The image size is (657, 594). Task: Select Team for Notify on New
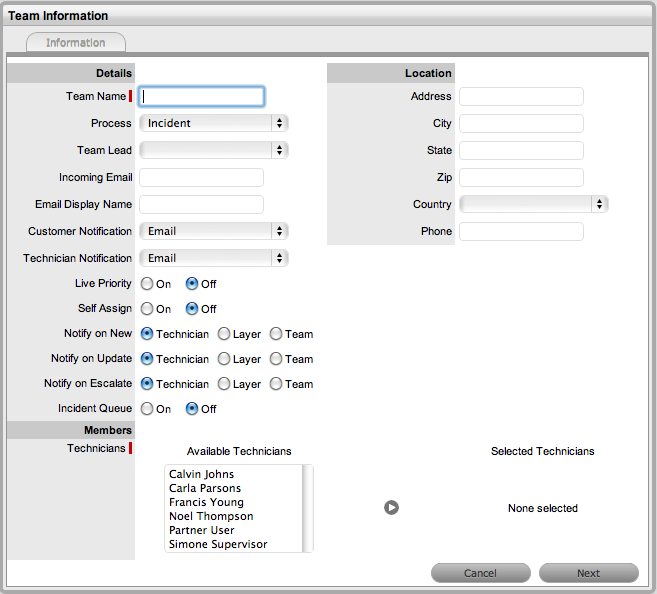(276, 334)
